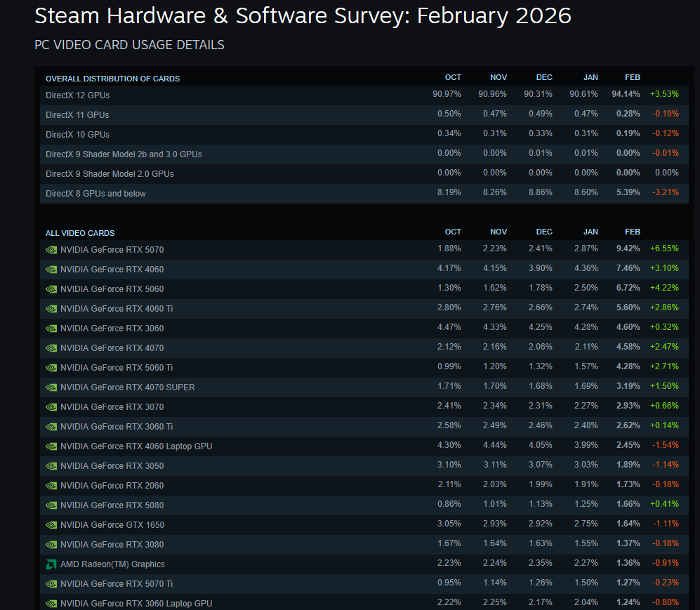Screen dimensions: 700x610
Task: Click the 1.99% DEC value for RTX 2060
Action: coord(541,484)
